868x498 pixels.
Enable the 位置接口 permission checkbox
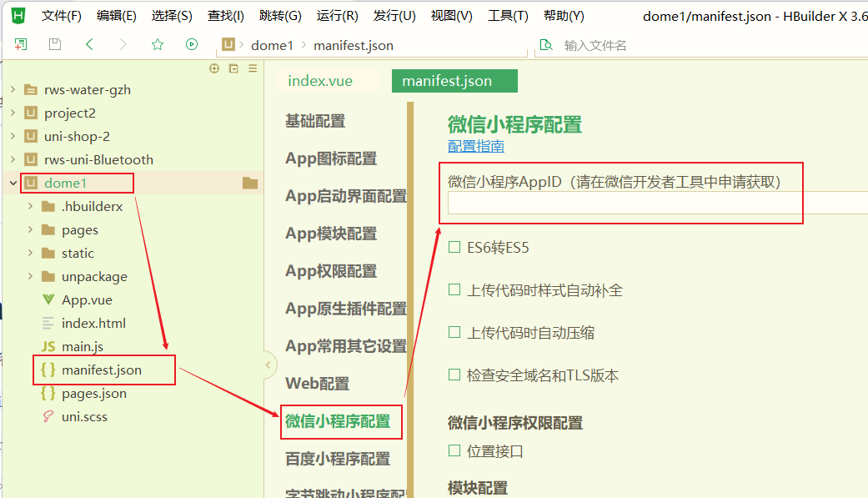pyautogui.click(x=454, y=451)
